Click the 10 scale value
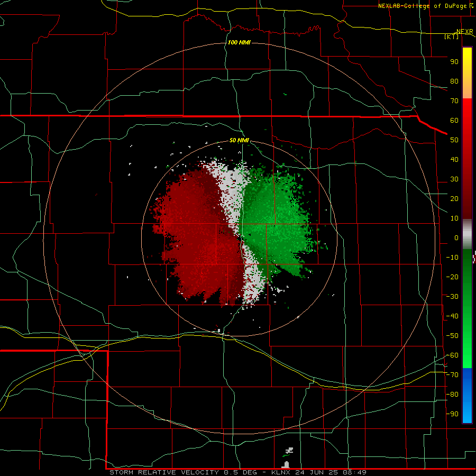This screenshot has width=476, height=476. click(x=454, y=218)
